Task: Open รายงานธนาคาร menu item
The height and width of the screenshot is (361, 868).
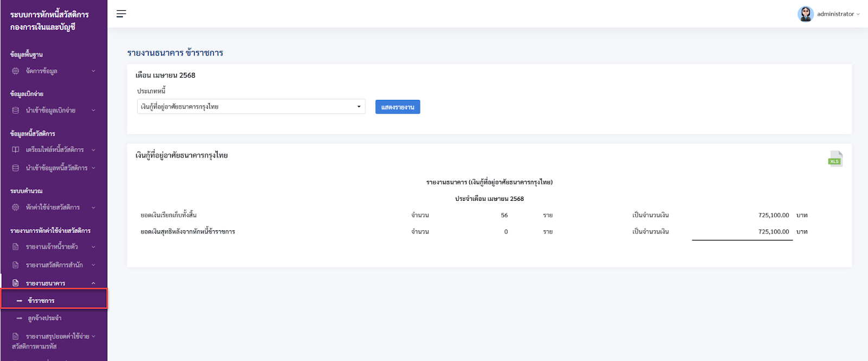Action: pos(54,283)
